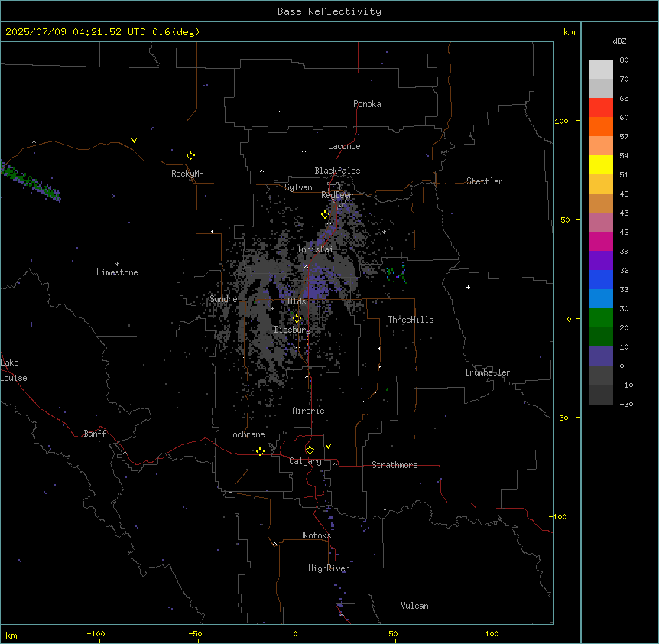Screen dimensions: 659x644
Task: Click the Calgary city label
Action: click(305, 461)
